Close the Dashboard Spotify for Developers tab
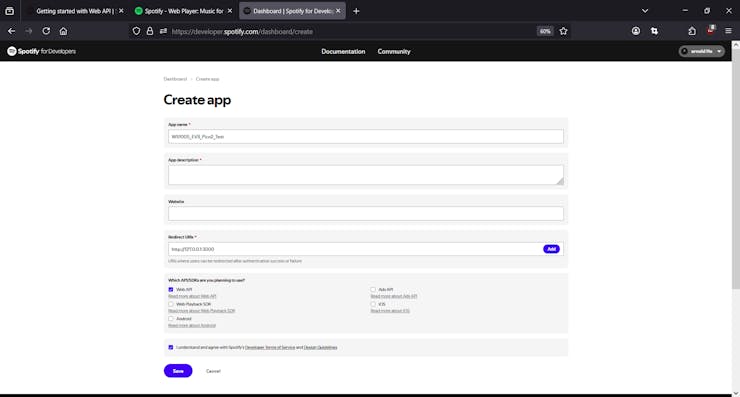This screenshot has width=740, height=397. 338,11
